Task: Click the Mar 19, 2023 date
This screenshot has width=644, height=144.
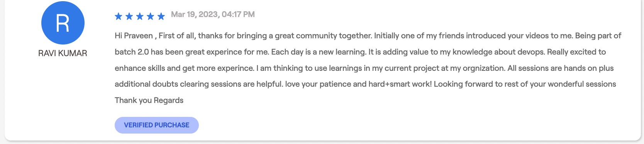Action: (x=195, y=14)
